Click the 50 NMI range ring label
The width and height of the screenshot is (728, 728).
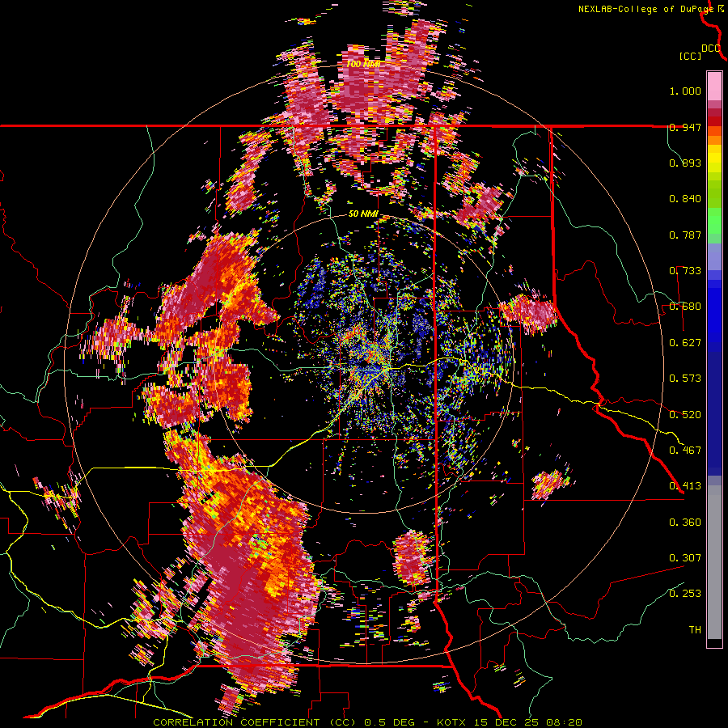[x=363, y=214]
